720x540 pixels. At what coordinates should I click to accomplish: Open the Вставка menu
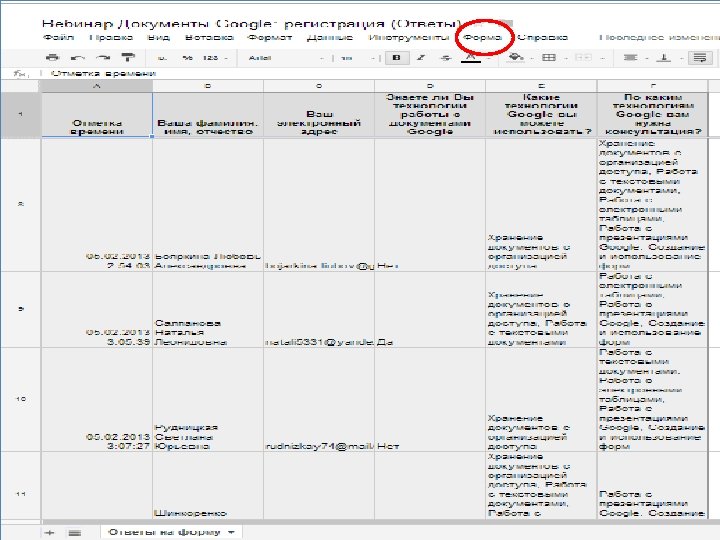point(209,37)
